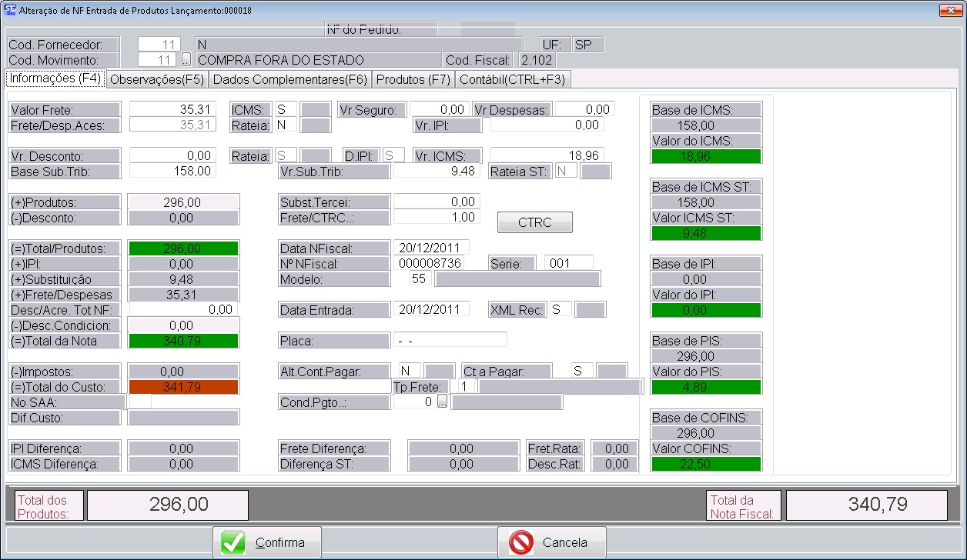
Task: Click the Vr Seguro input field
Action: pos(439,110)
